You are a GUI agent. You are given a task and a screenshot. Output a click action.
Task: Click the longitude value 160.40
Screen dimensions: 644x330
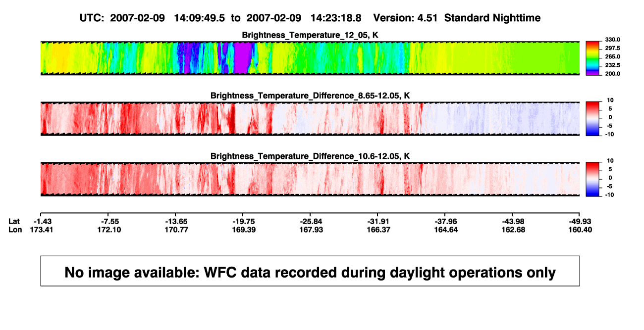point(581,230)
